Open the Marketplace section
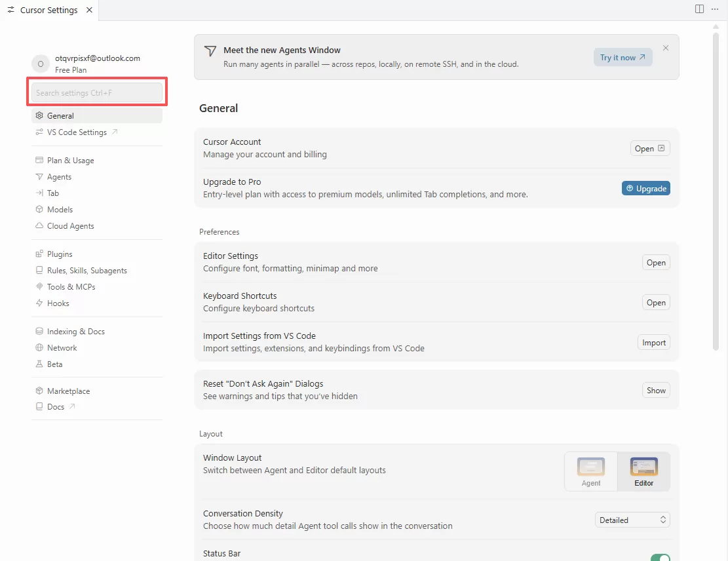This screenshot has width=728, height=561. pyautogui.click(x=97, y=391)
